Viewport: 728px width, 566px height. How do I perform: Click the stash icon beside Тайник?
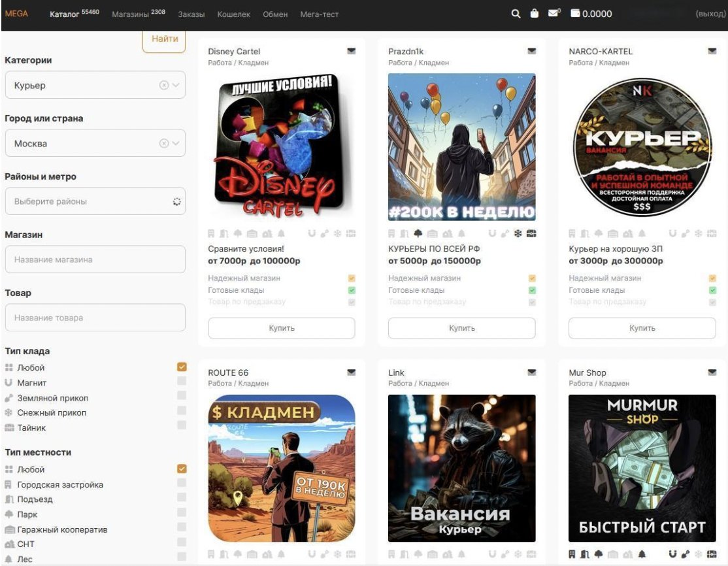tap(9, 427)
